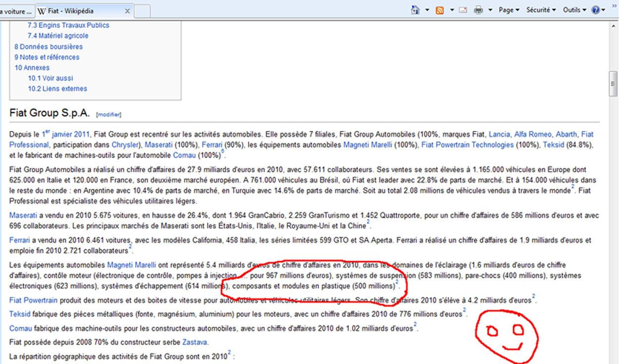
Task: Open the Chrysler link
Action: (124, 145)
